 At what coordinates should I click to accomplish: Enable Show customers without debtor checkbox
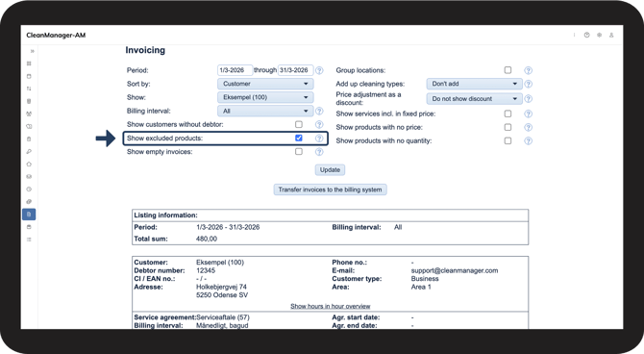[299, 124]
